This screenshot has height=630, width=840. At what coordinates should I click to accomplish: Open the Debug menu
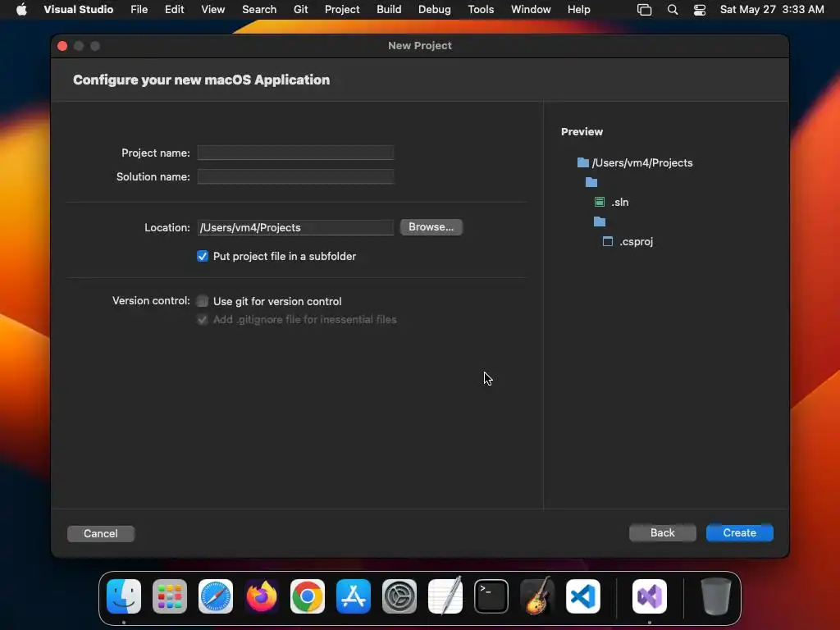click(435, 9)
